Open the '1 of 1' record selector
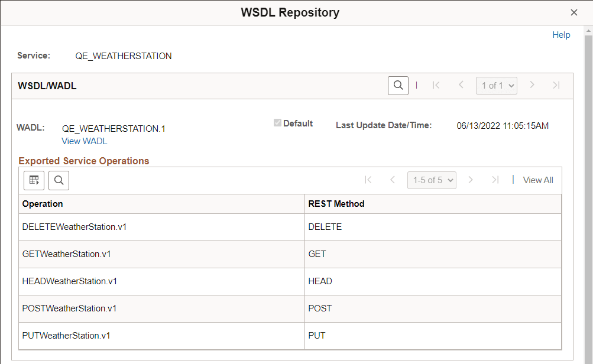This screenshot has height=364, width=593. [x=496, y=85]
